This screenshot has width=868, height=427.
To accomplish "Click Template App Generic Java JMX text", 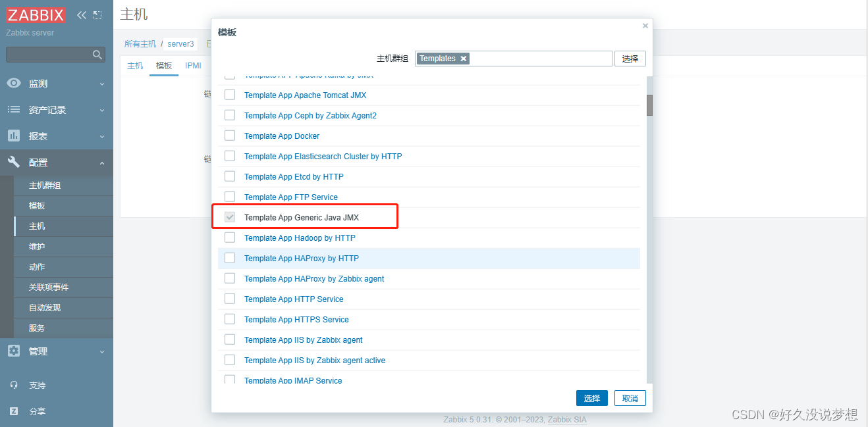I will tap(302, 218).
